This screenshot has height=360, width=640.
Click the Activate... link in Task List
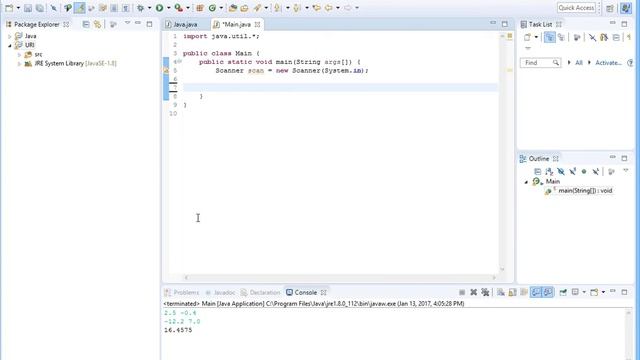pyautogui.click(x=608, y=63)
